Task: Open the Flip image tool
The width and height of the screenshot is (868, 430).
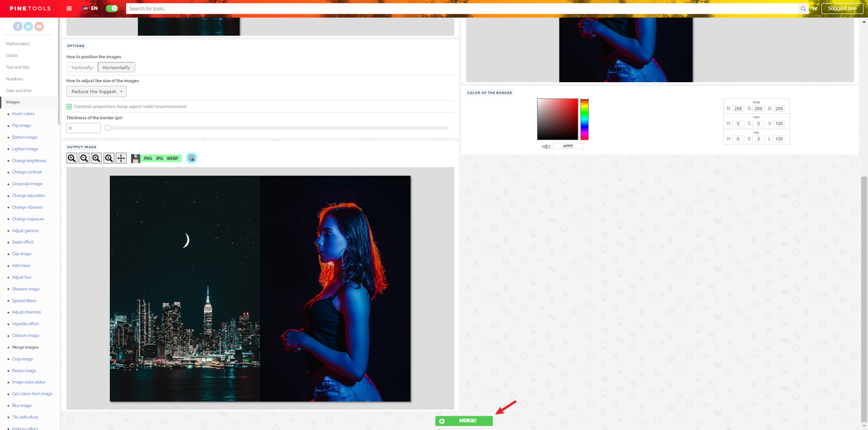Action: coord(22,125)
